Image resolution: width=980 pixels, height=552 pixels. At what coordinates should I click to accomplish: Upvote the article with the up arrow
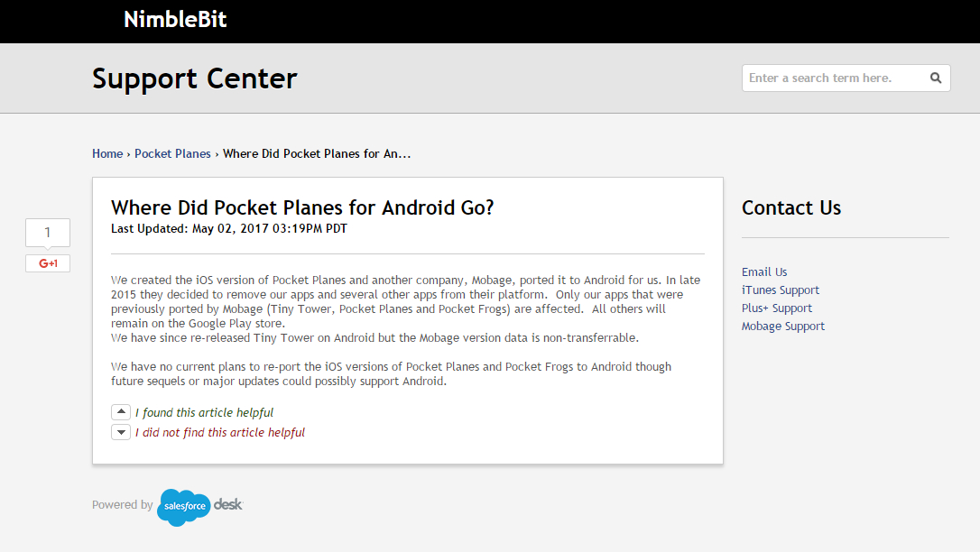pyautogui.click(x=121, y=412)
